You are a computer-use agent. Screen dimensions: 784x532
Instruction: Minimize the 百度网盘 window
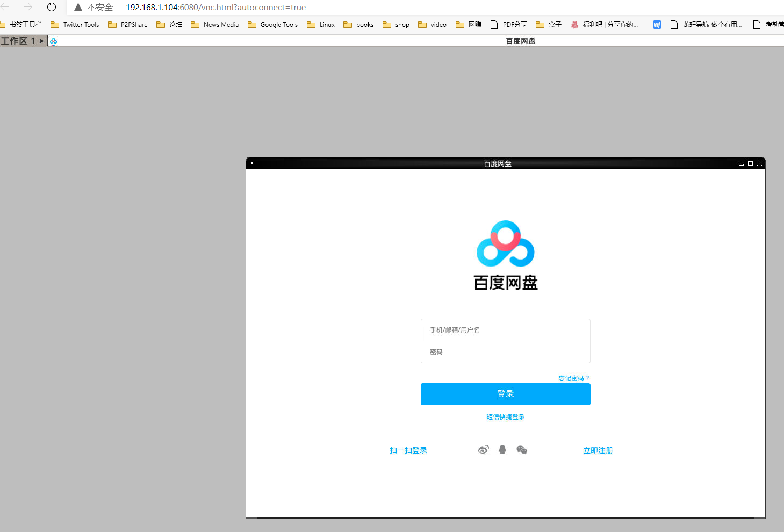coord(741,163)
